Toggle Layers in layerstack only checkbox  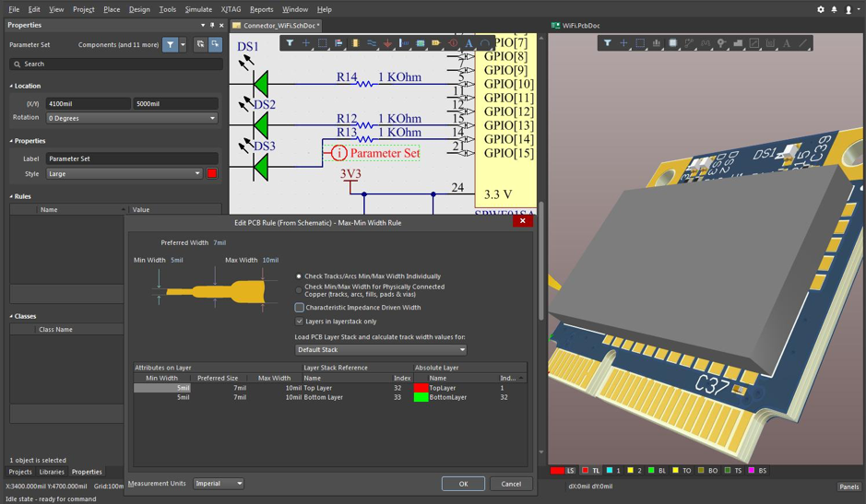point(300,322)
